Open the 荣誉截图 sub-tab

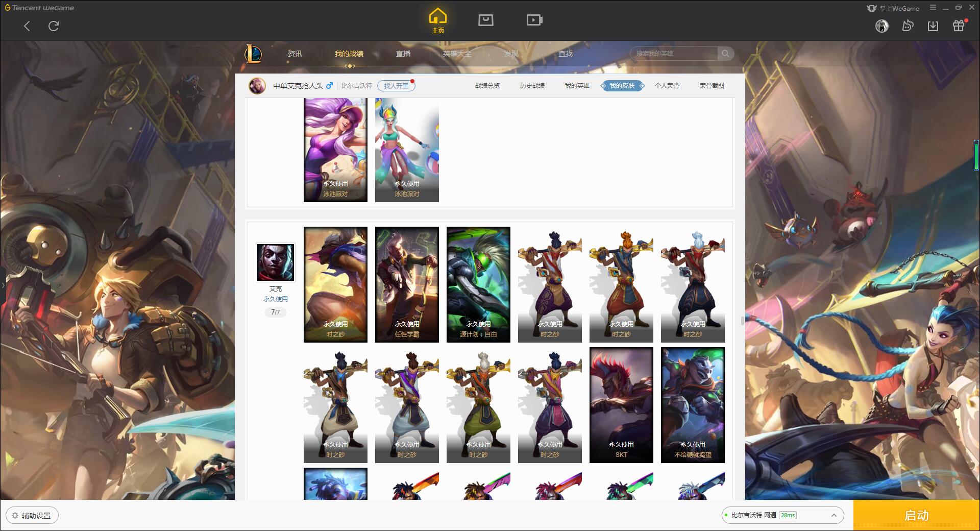click(712, 86)
